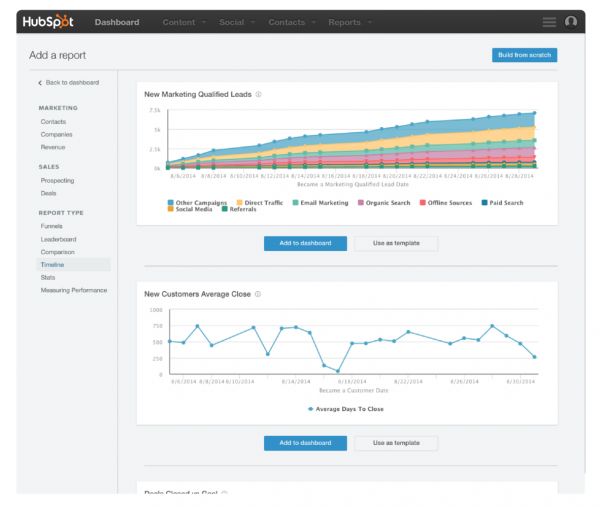Add Marketing Qualified Leads report to dashboard
This screenshot has width=600, height=508.
[x=305, y=243]
